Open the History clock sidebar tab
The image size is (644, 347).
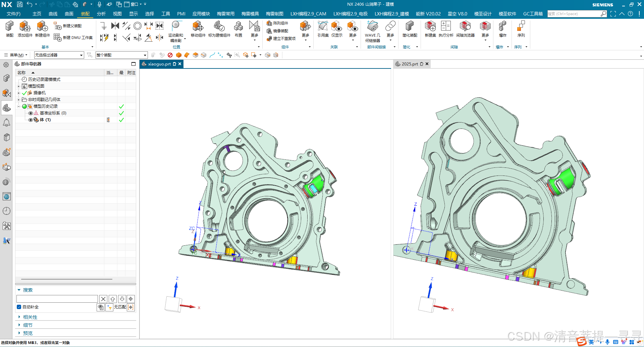pyautogui.click(x=6, y=211)
